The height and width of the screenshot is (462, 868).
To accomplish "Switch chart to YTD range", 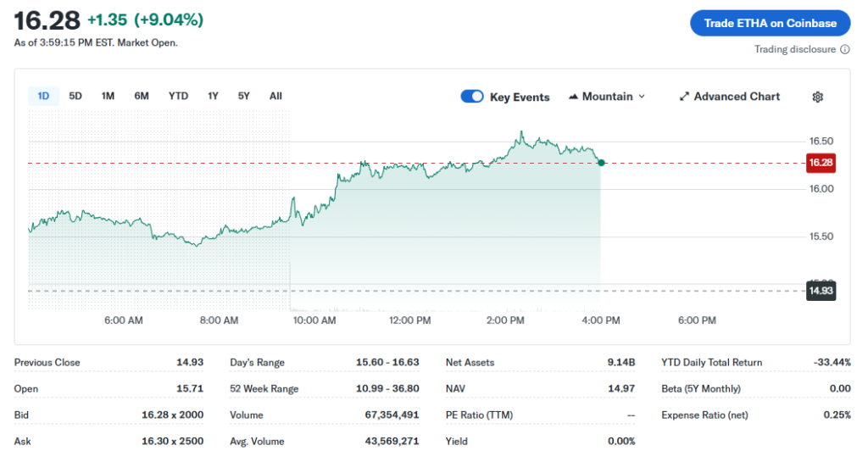I will tap(178, 96).
